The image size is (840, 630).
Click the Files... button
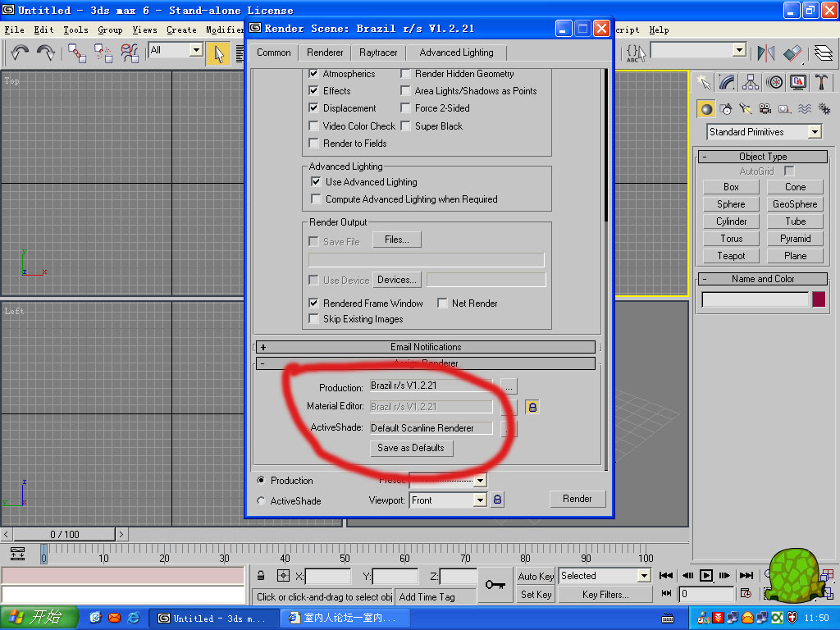click(396, 240)
